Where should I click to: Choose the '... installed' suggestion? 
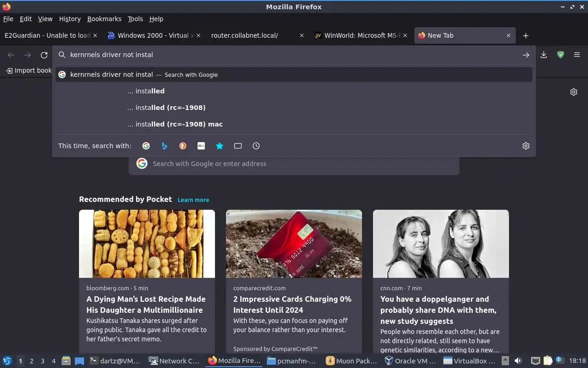pyautogui.click(x=294, y=91)
